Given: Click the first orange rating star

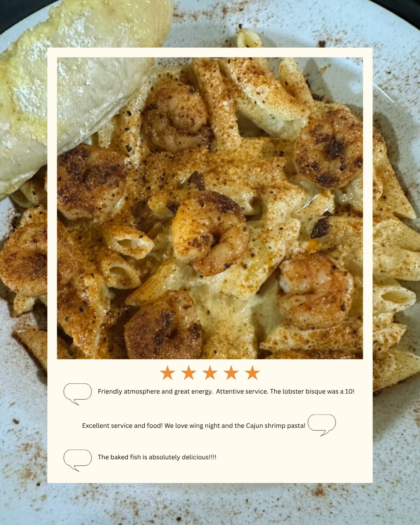Looking at the screenshot, I should (x=168, y=373).
